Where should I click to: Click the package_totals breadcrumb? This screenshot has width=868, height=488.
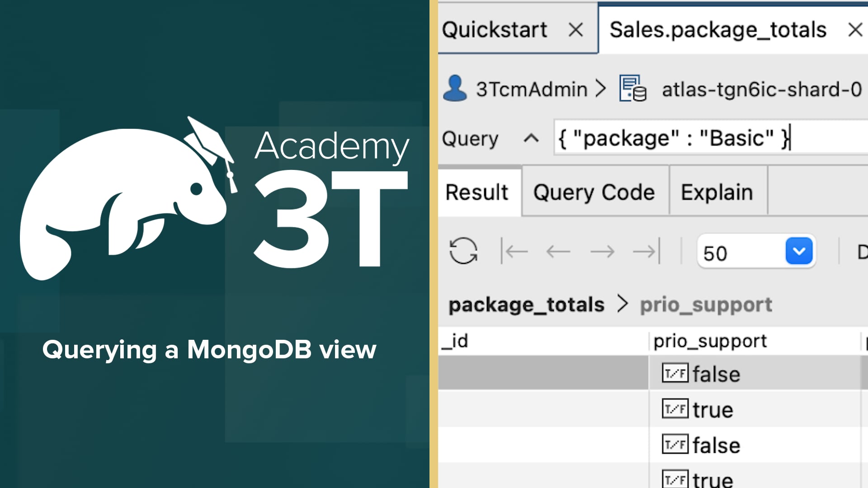tap(526, 305)
